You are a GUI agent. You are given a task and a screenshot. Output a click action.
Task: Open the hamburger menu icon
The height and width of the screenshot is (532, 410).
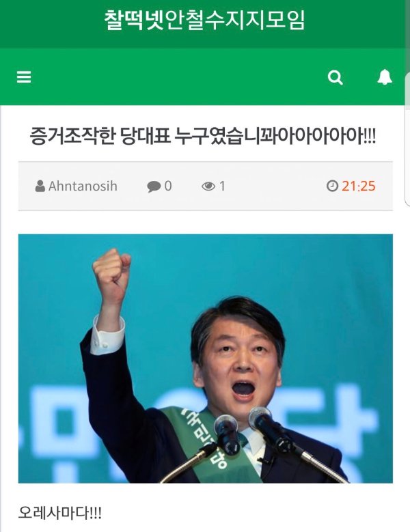coord(24,77)
